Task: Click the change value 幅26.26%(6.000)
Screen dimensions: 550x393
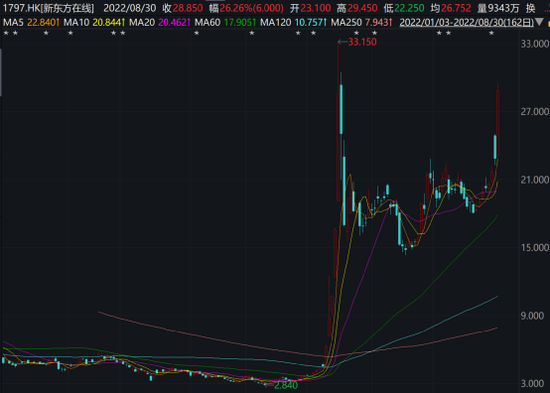Action: pyautogui.click(x=247, y=8)
